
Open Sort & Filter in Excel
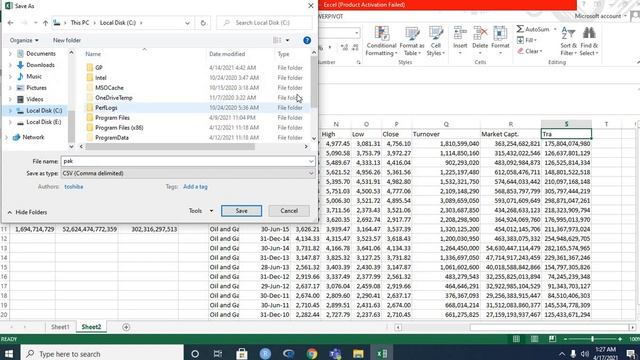pos(569,41)
